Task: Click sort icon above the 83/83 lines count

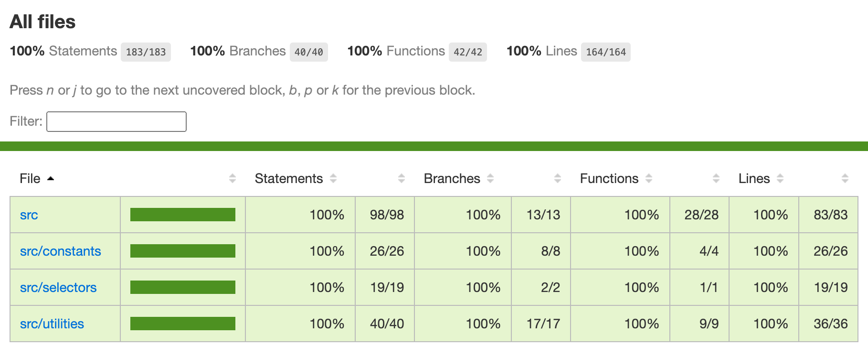Action: click(845, 179)
